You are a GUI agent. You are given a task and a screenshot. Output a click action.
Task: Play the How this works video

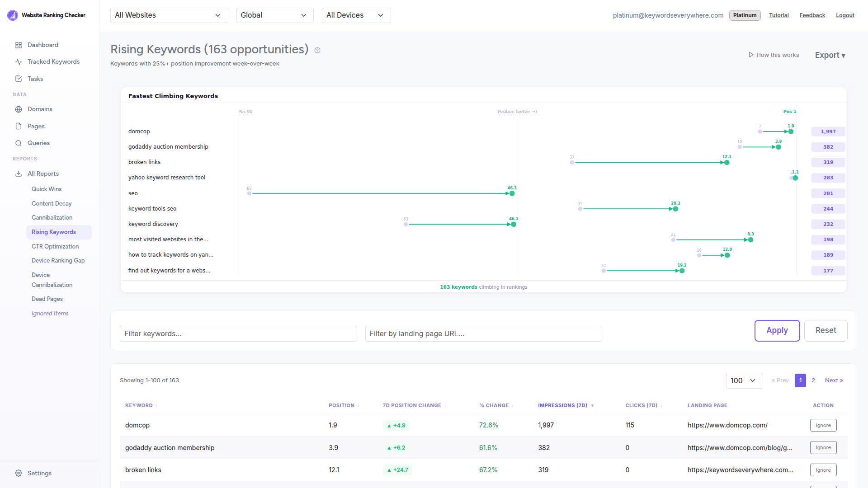point(773,55)
